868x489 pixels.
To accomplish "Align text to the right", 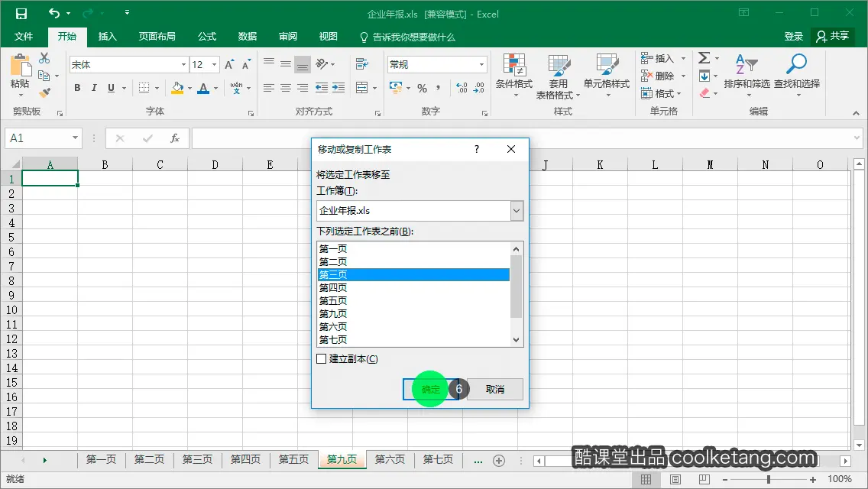I will click(x=303, y=88).
